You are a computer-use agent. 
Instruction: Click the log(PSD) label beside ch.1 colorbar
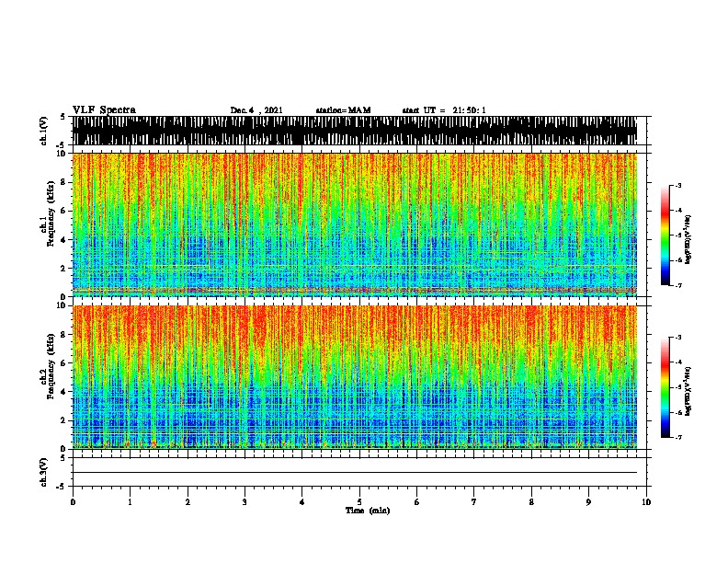point(688,239)
